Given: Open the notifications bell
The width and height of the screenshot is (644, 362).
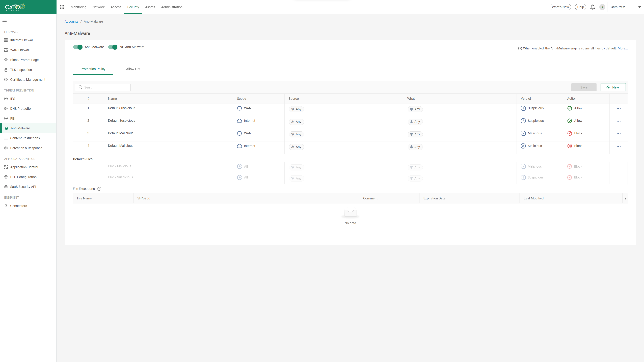Looking at the screenshot, I should click(593, 7).
